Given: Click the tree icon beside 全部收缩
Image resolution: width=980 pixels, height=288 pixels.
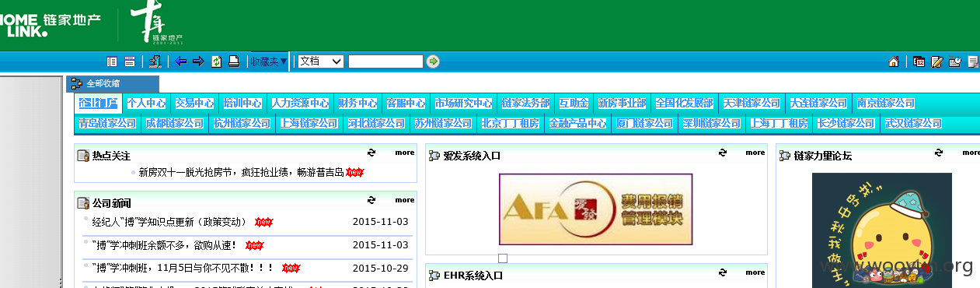Looking at the screenshot, I should click(77, 83).
